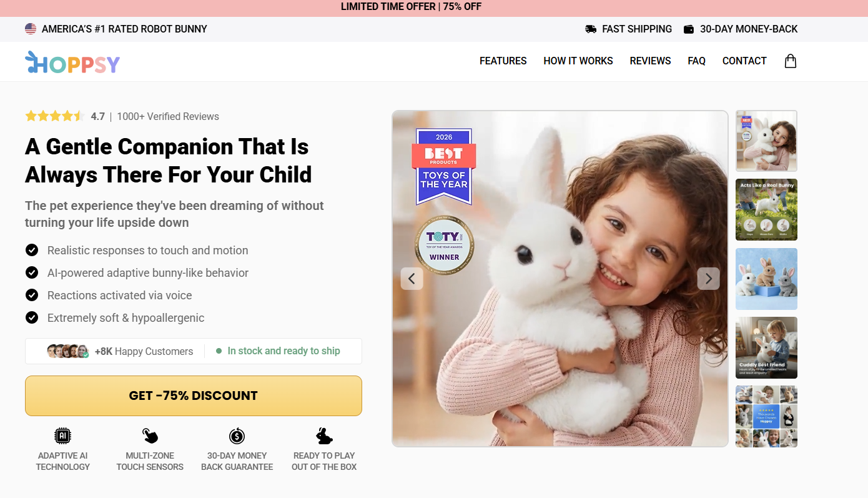The height and width of the screenshot is (498, 868).
Task: Click the Multi-Zone Touch Sensors hand icon
Action: tap(150, 436)
